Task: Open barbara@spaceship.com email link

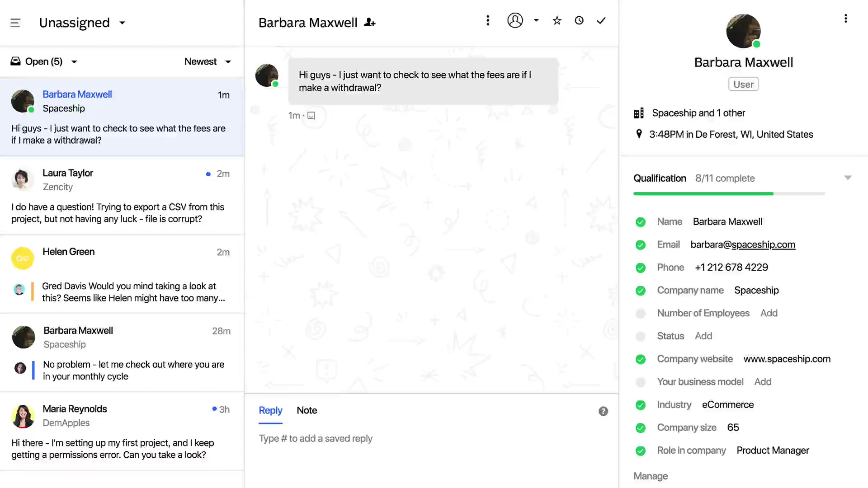Action: pyautogui.click(x=743, y=244)
